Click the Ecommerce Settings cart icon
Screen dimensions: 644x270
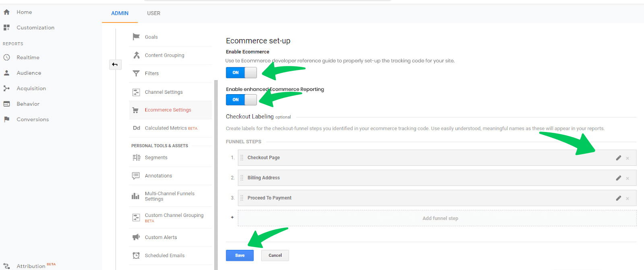[136, 110]
